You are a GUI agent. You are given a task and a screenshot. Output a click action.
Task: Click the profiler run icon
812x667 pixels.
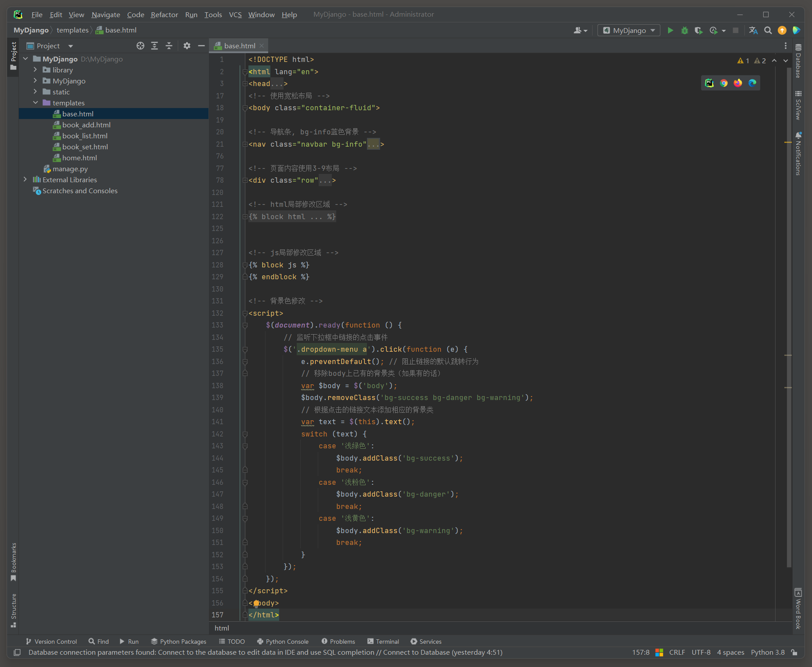click(714, 30)
